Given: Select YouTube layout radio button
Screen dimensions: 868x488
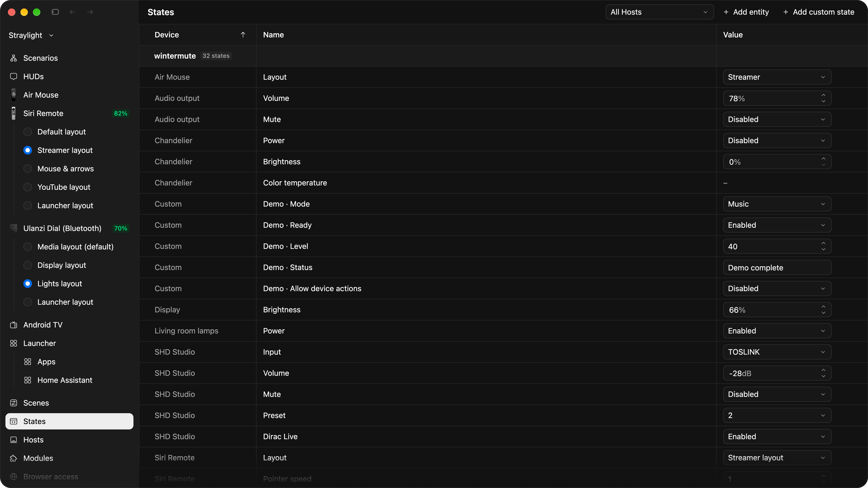Looking at the screenshot, I should point(28,187).
